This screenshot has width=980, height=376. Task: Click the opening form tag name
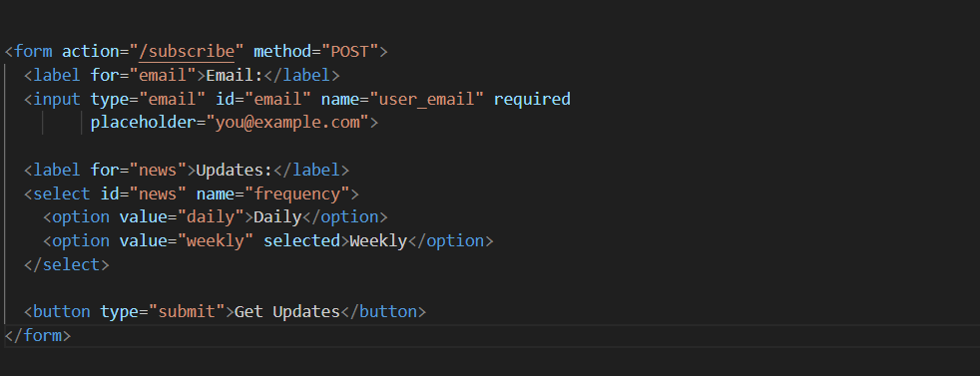[33, 51]
